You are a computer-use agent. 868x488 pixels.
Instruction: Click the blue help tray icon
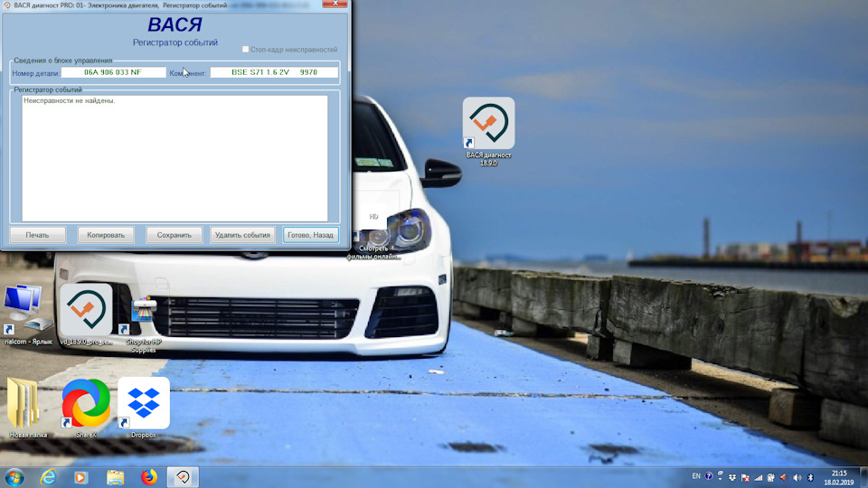[709, 476]
